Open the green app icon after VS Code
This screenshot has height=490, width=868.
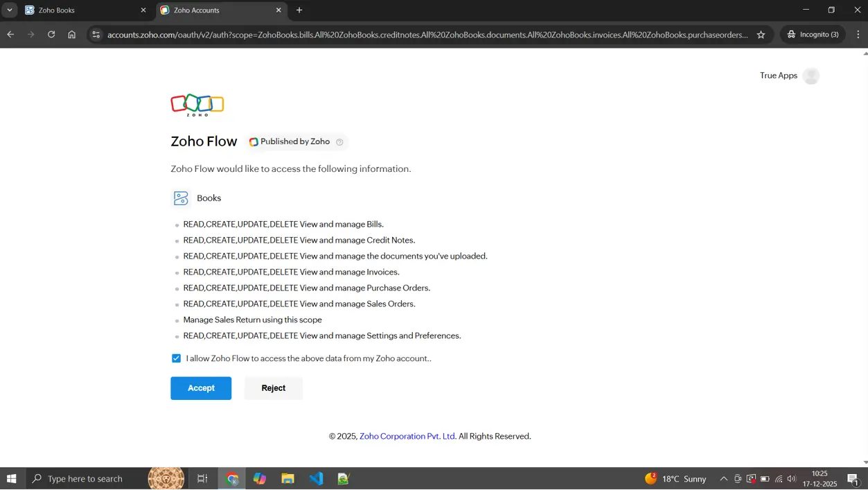point(343,478)
